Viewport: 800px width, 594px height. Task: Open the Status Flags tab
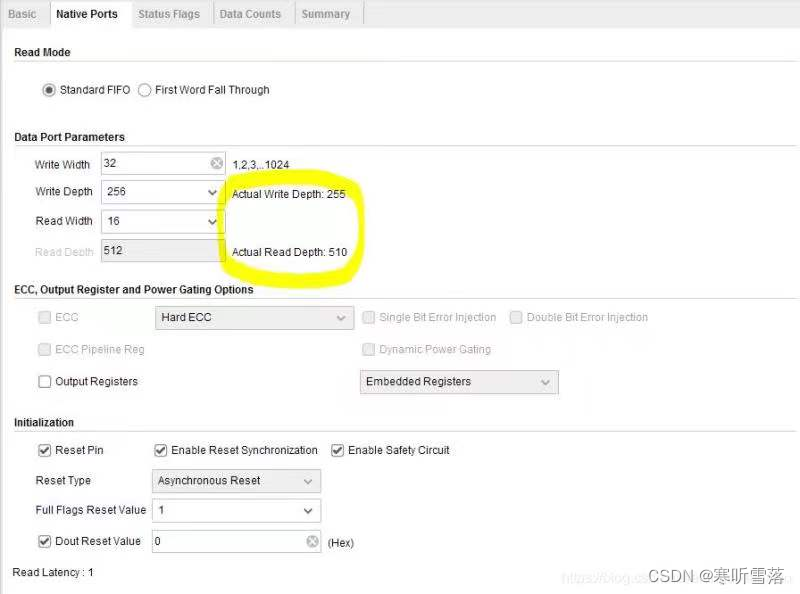point(169,14)
